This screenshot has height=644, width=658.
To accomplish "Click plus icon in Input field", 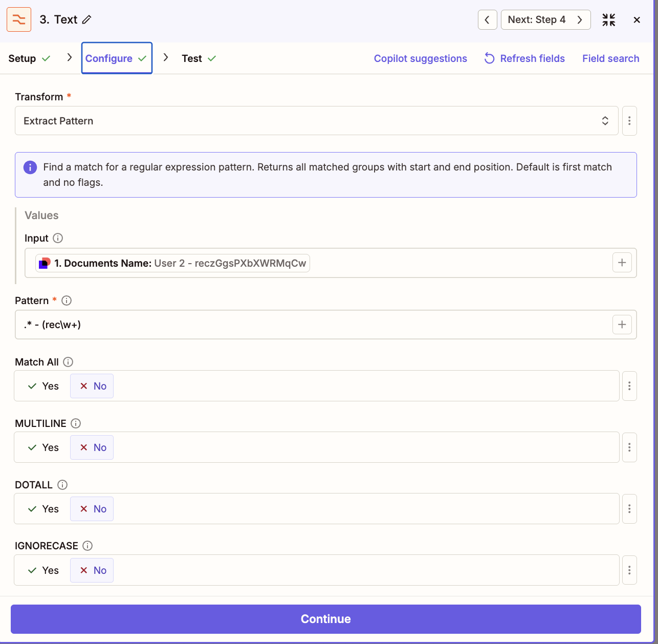I will [622, 263].
